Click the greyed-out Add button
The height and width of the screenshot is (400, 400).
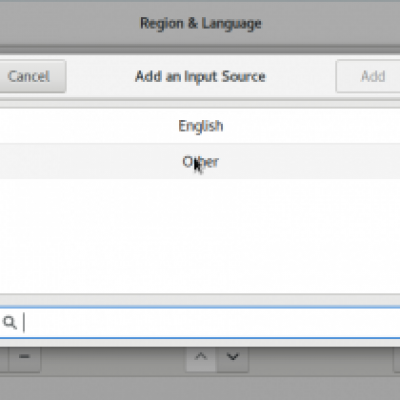pyautogui.click(x=368, y=76)
